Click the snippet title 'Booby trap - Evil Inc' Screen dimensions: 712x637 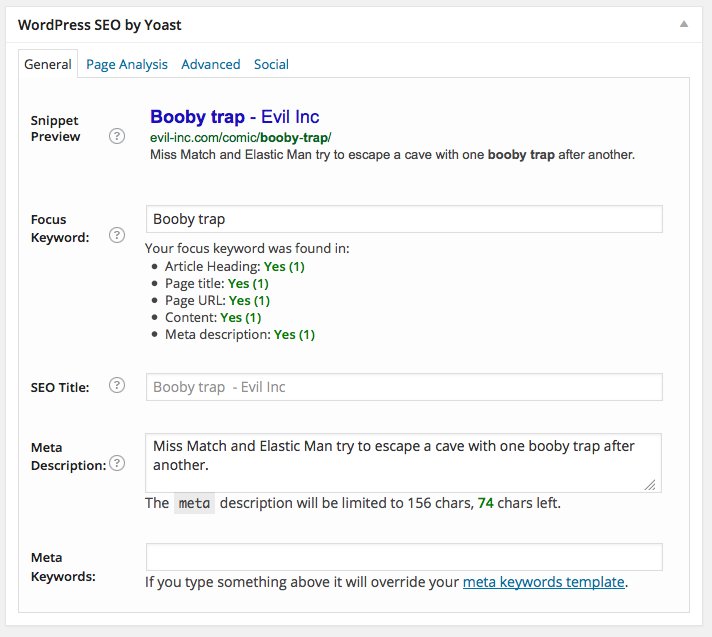pyautogui.click(x=234, y=117)
